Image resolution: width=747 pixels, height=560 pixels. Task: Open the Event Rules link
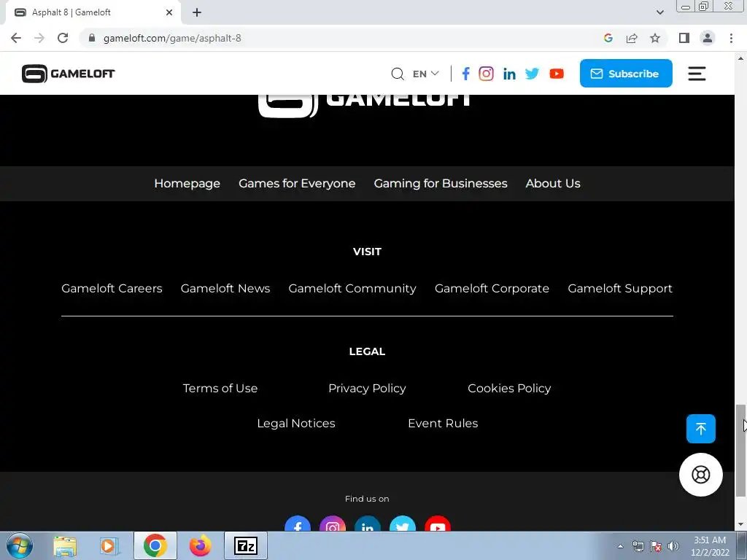point(443,424)
